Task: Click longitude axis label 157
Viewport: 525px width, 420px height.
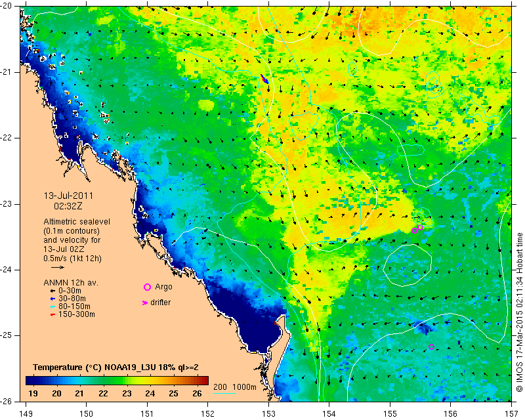Action: (512, 414)
